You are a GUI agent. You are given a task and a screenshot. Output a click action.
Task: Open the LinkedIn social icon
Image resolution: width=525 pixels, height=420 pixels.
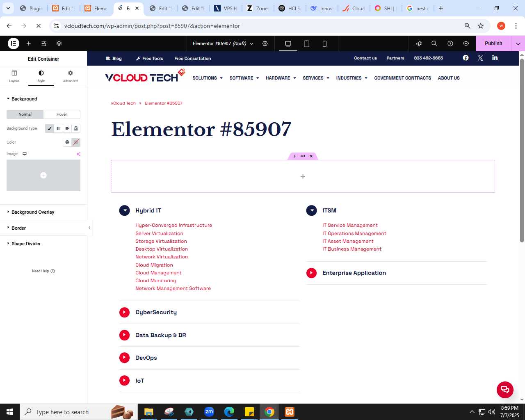tap(495, 58)
